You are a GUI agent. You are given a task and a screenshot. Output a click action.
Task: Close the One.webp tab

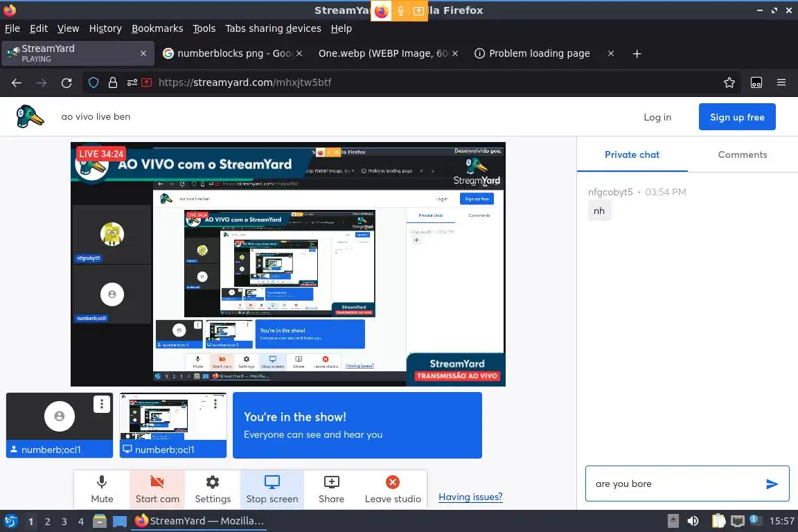click(455, 53)
